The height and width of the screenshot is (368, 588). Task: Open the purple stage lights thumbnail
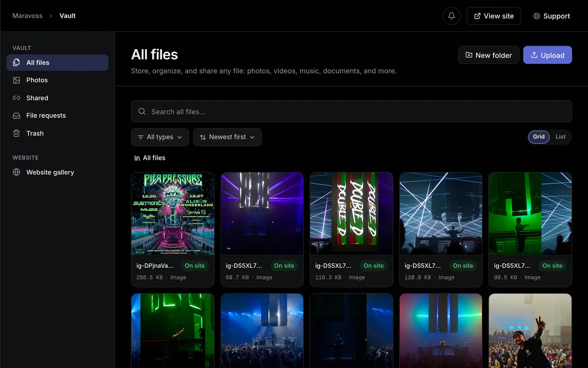(262, 213)
